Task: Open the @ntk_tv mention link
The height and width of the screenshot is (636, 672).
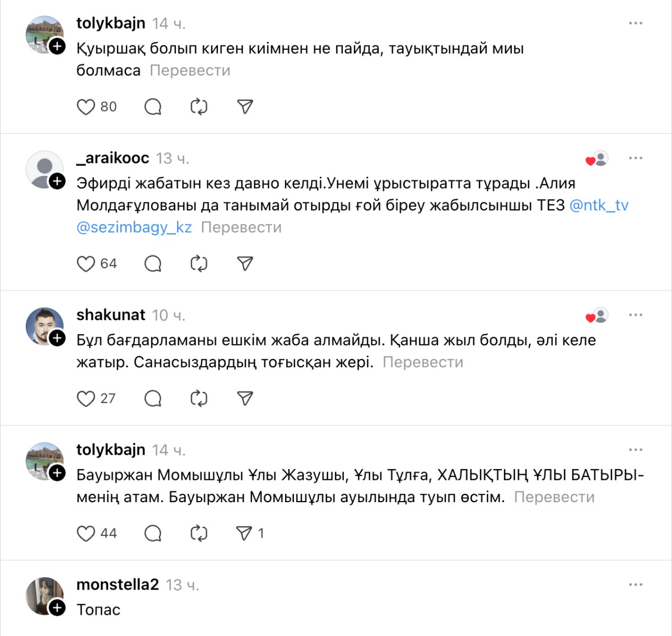Action: 599,205
